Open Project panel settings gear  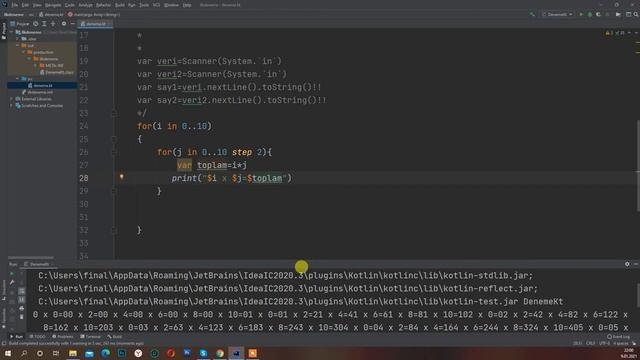[64, 24]
